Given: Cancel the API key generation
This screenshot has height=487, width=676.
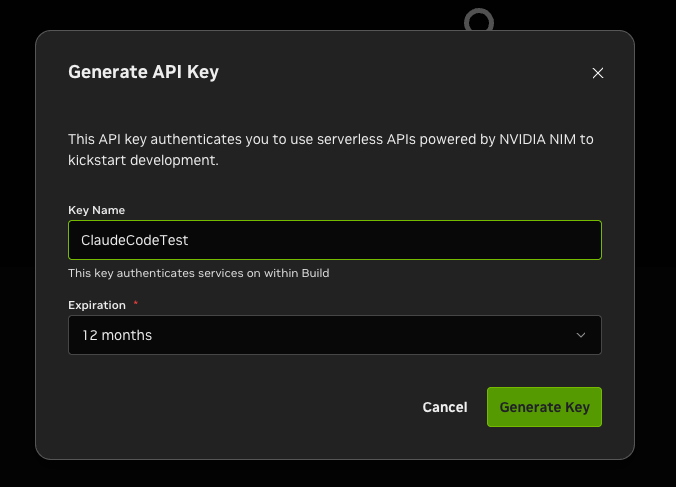Looking at the screenshot, I should pos(444,407).
